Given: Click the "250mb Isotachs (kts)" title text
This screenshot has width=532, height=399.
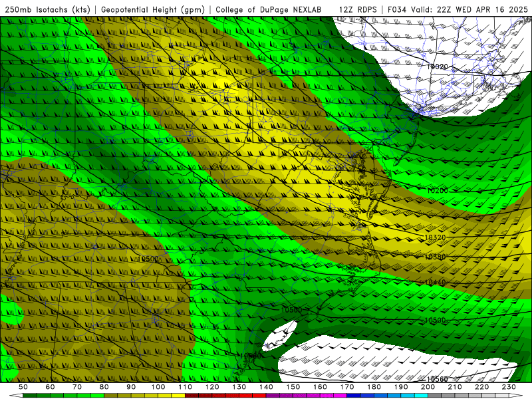Looking at the screenshot, I should (47, 10).
